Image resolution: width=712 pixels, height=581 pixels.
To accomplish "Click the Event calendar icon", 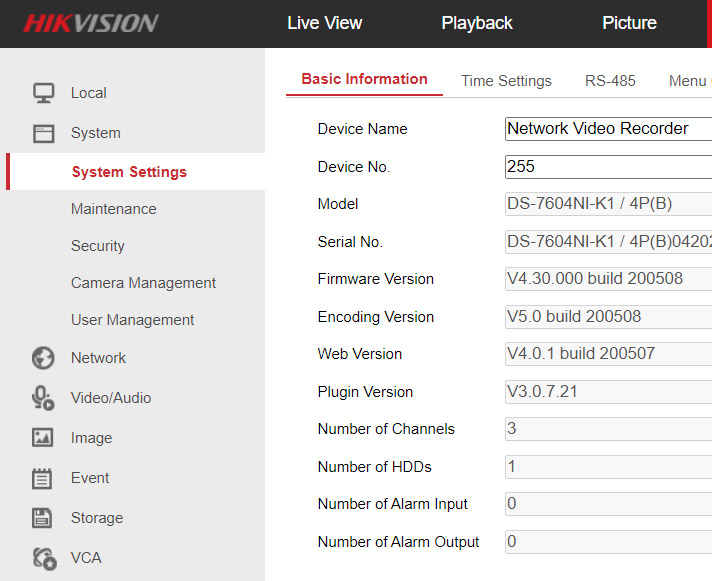I will [x=43, y=478].
